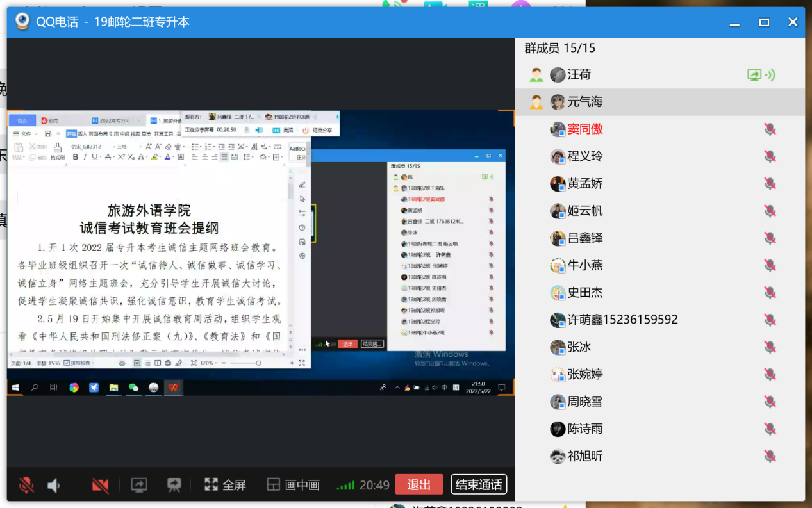
Task: Enter full screen with 全屏
Action: (x=225, y=485)
